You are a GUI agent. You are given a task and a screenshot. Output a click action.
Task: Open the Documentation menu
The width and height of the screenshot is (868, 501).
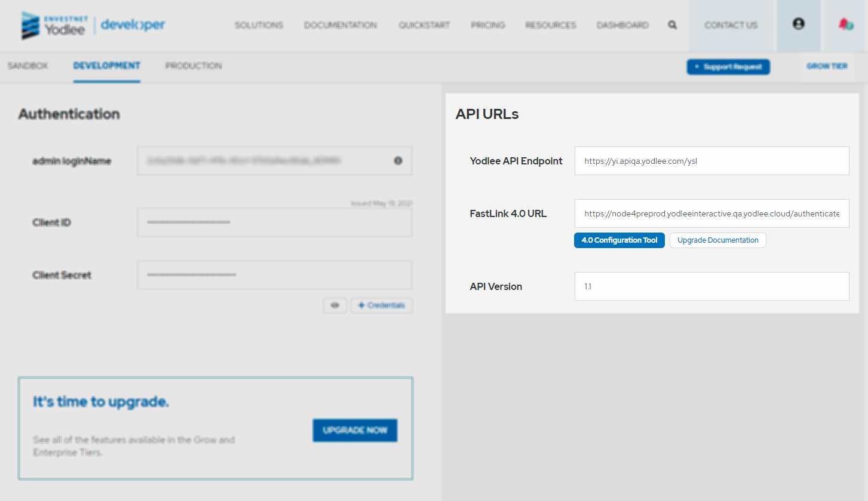click(x=341, y=25)
